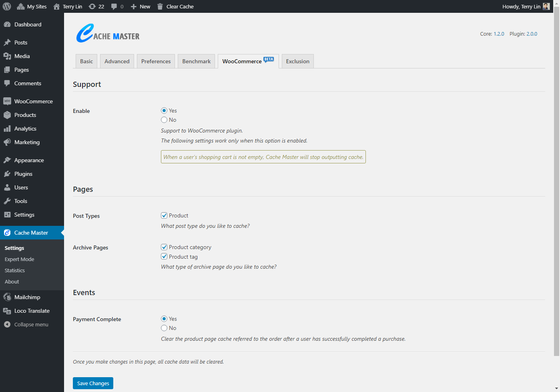Open About submenu item

pos(12,281)
